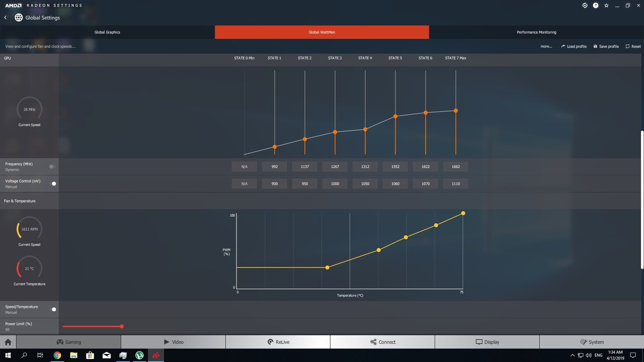This screenshot has width=644, height=362.
Task: Open the volume control in system tray
Action: pyautogui.click(x=588, y=355)
